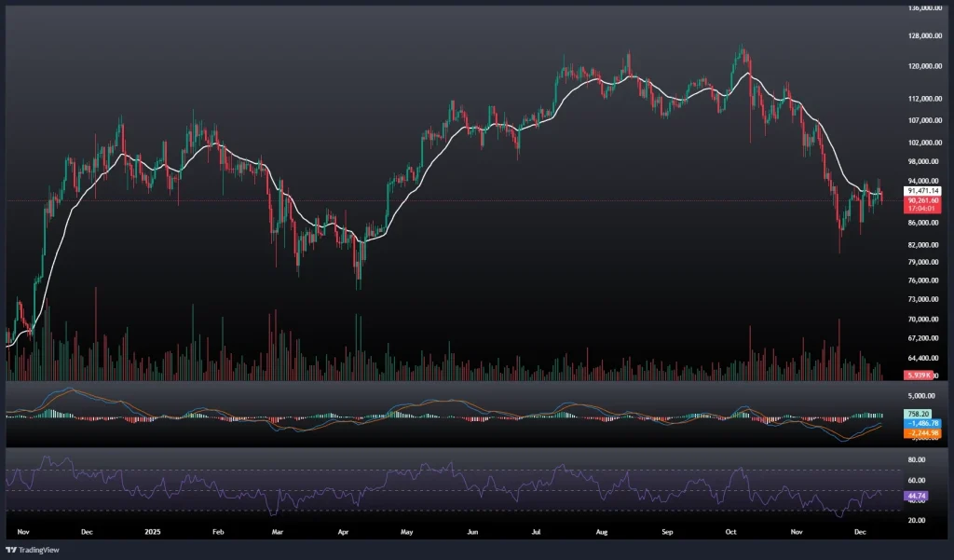Click the Aug label on time axis

pos(601,533)
